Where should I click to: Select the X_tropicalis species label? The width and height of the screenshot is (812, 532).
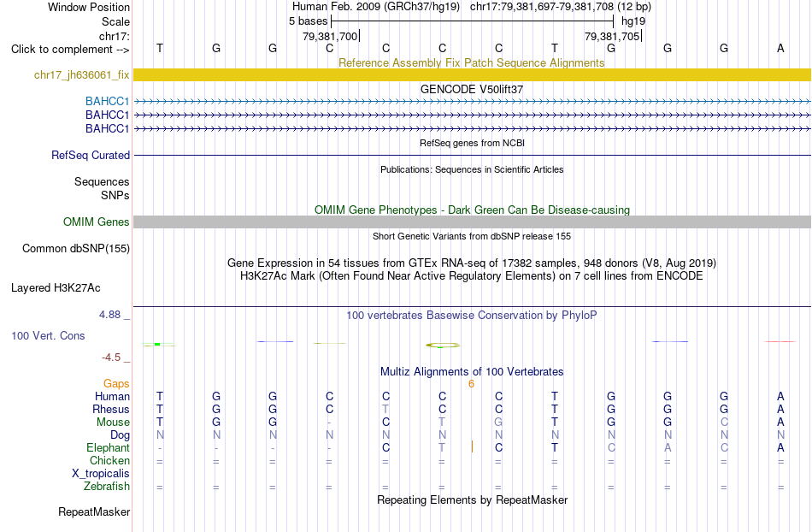pyautogui.click(x=101, y=474)
